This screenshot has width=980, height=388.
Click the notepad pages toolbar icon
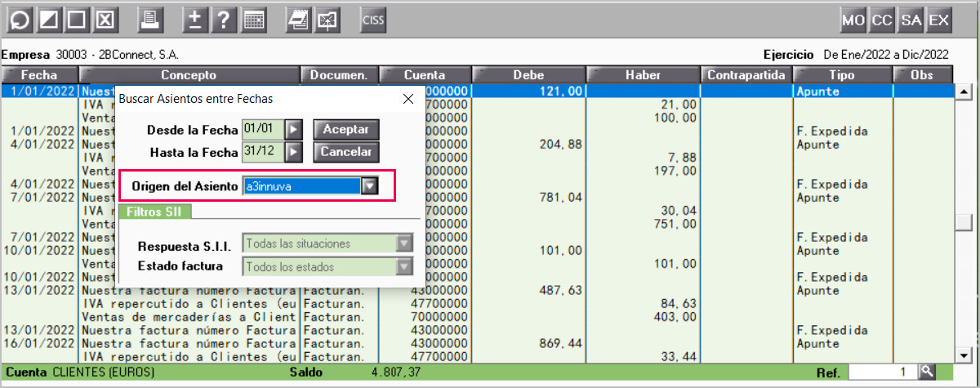click(x=298, y=20)
